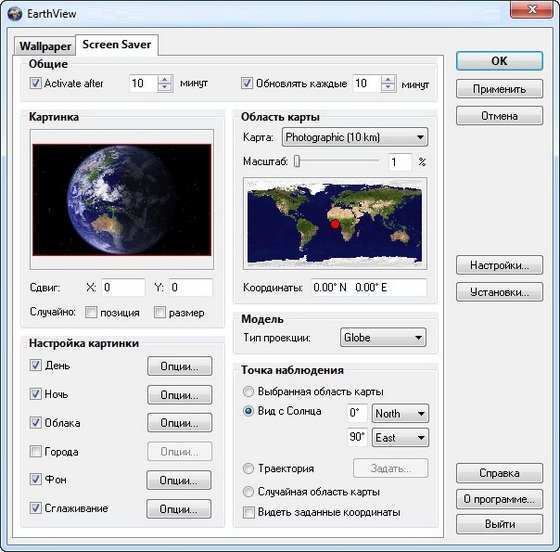
Task: Open Опции for День setting
Action: coord(180,366)
